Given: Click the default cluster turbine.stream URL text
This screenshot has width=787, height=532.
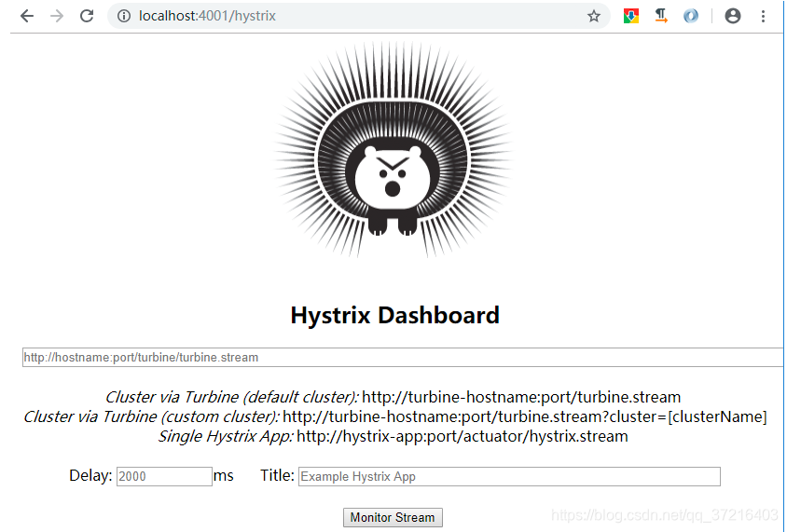Looking at the screenshot, I should point(521,397).
